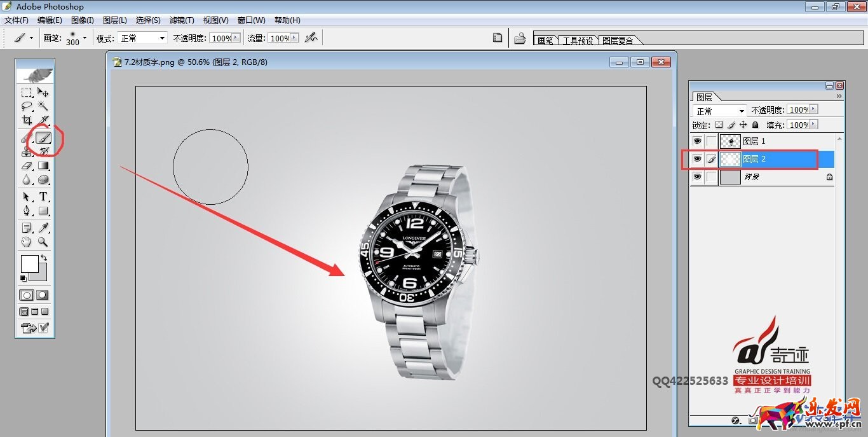868x437 pixels.
Task: Select the Horizontal Type tool
Action: tap(43, 197)
